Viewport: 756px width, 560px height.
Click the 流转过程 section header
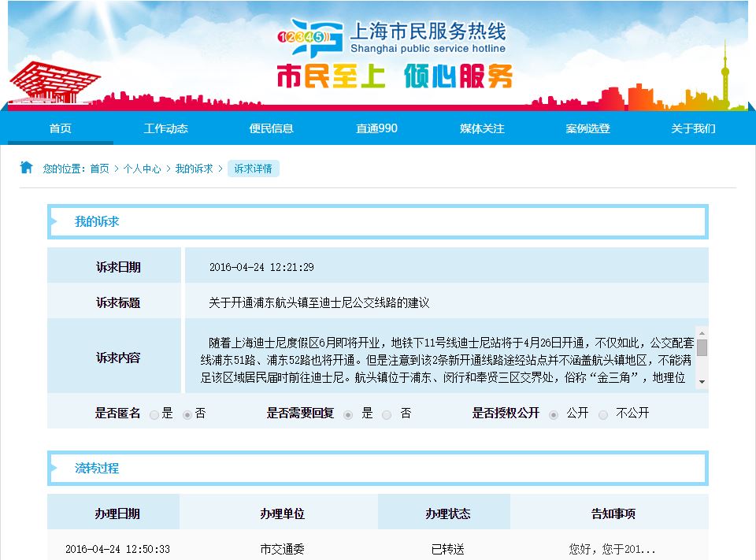378,468
